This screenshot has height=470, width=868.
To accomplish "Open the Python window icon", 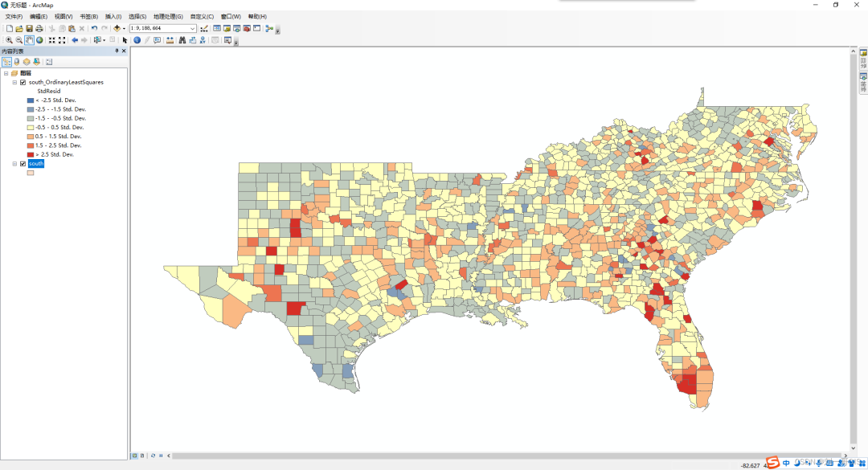I will coord(257,28).
